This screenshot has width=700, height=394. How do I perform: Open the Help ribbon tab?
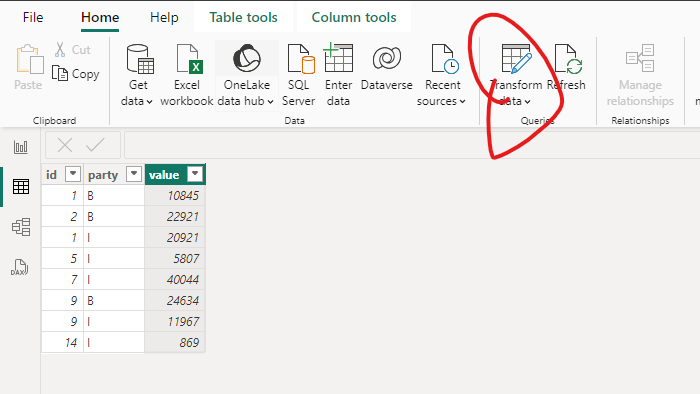(x=164, y=17)
